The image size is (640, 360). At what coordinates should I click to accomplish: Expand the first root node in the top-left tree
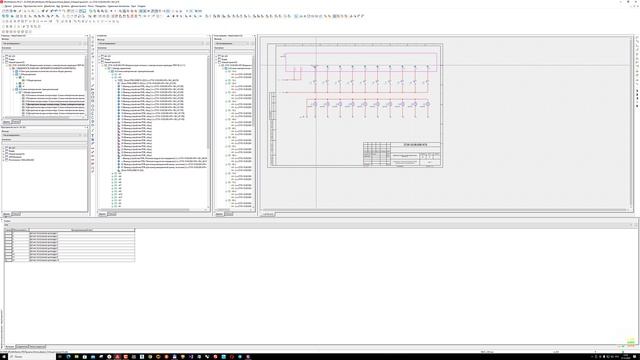4,56
